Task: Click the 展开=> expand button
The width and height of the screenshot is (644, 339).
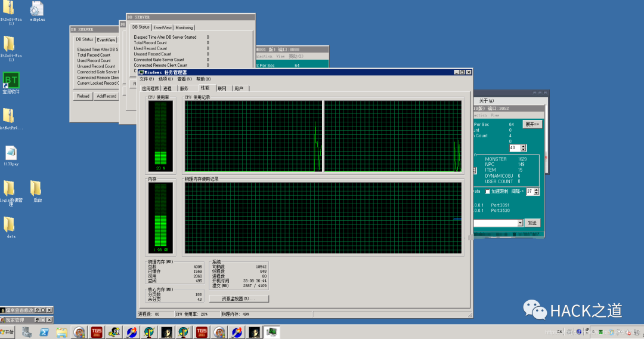Action: [532, 124]
